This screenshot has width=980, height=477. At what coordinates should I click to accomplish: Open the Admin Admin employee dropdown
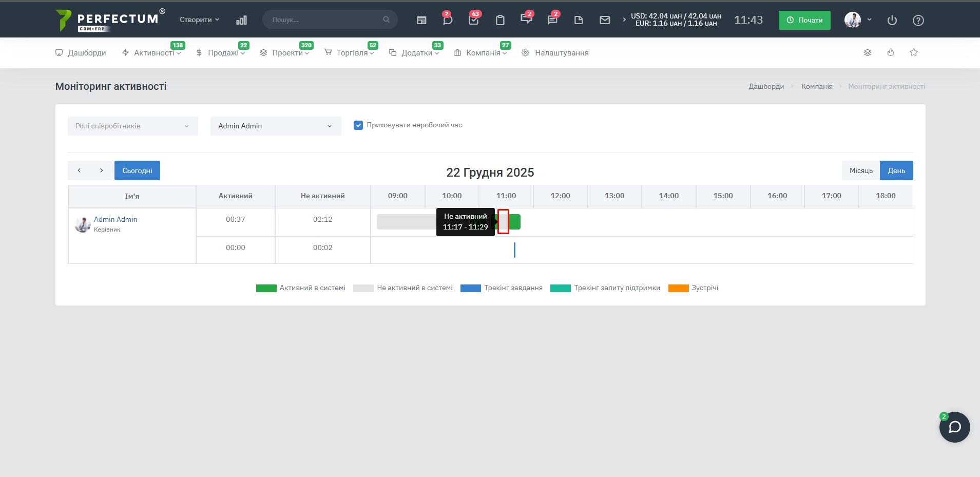coord(276,126)
